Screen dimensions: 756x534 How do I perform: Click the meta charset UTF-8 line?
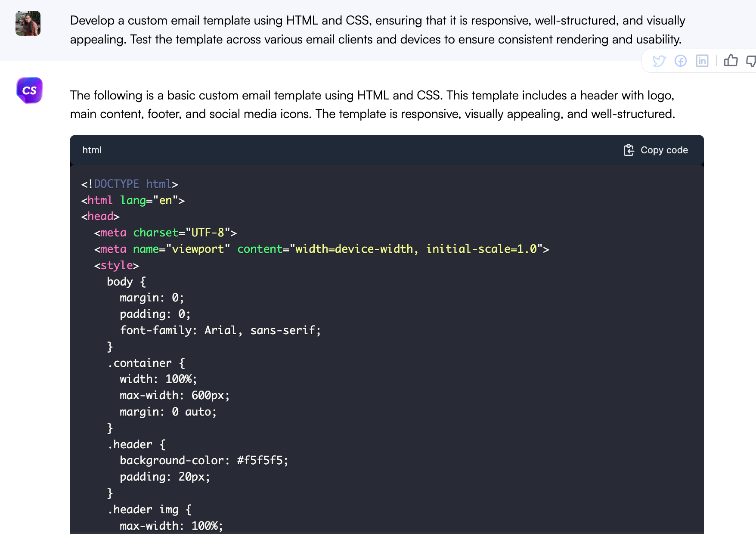coord(165,233)
